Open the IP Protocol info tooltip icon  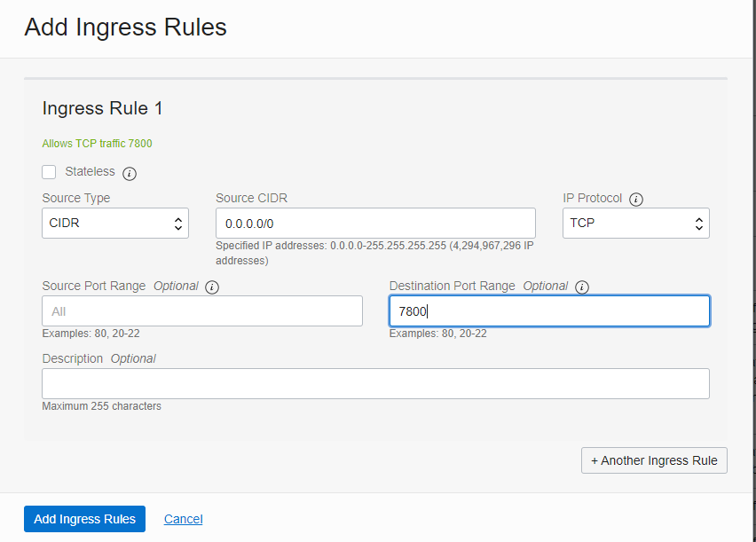(636, 200)
